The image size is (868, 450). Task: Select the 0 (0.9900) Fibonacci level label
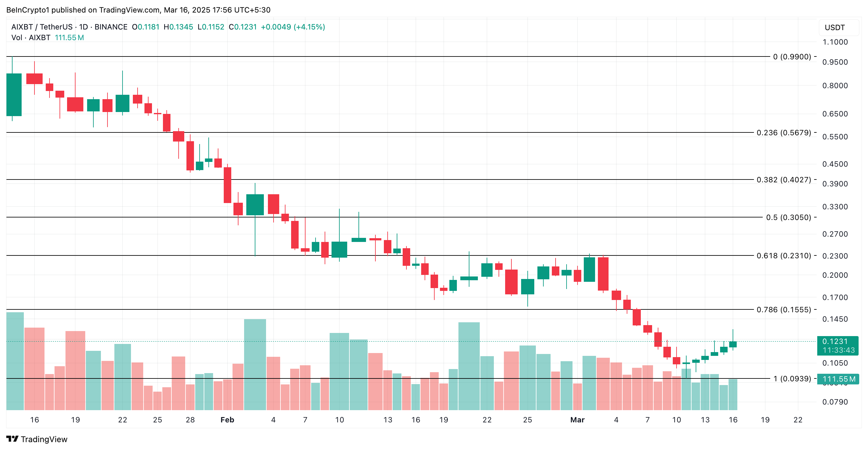tap(792, 57)
